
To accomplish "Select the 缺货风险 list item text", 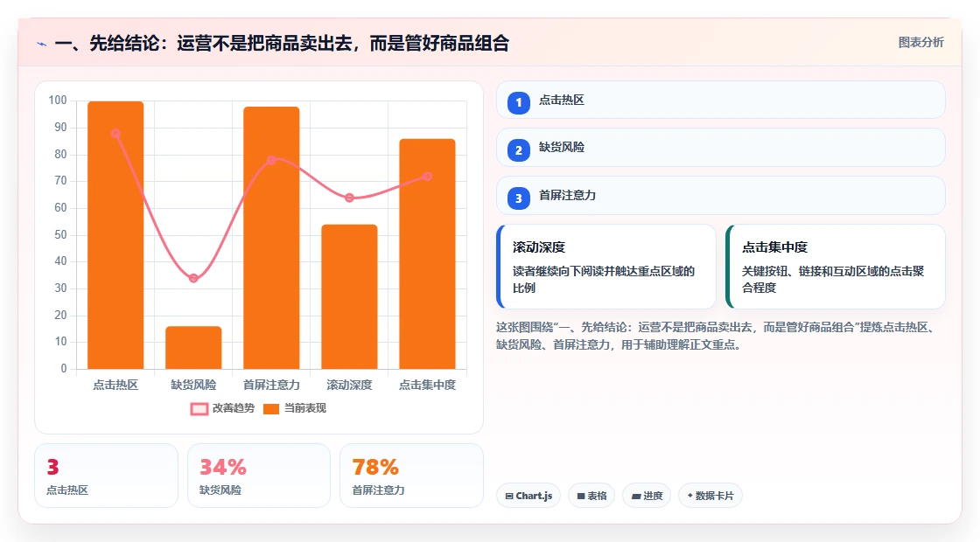I will tap(561, 148).
